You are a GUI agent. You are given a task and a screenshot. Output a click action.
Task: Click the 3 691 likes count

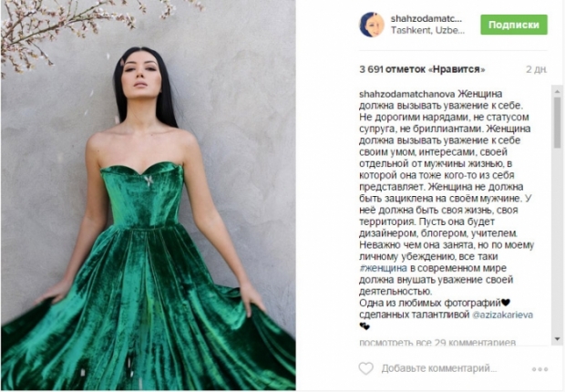click(x=422, y=69)
